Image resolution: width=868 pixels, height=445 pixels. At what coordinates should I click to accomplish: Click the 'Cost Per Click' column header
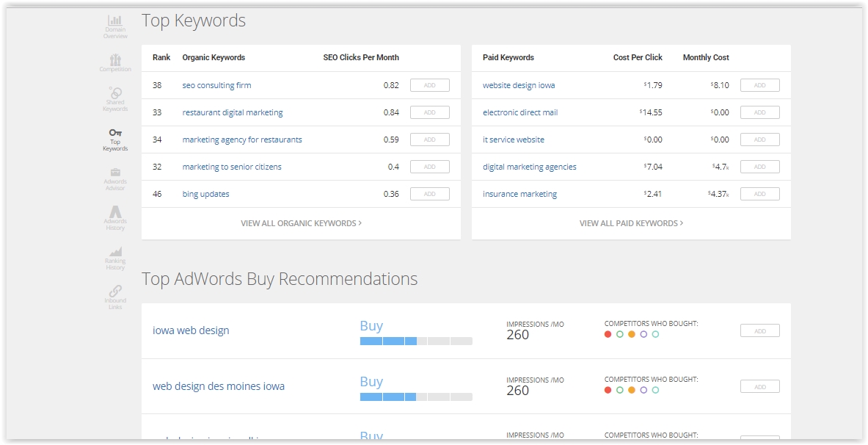click(x=638, y=57)
